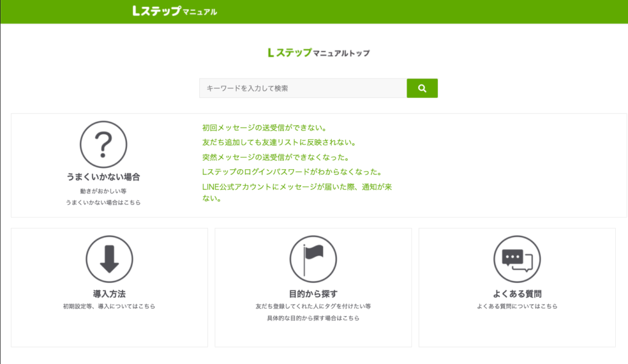Image resolution: width=628 pixels, height=364 pixels.
Task: Click the question mark circle icon
Action: point(103,145)
